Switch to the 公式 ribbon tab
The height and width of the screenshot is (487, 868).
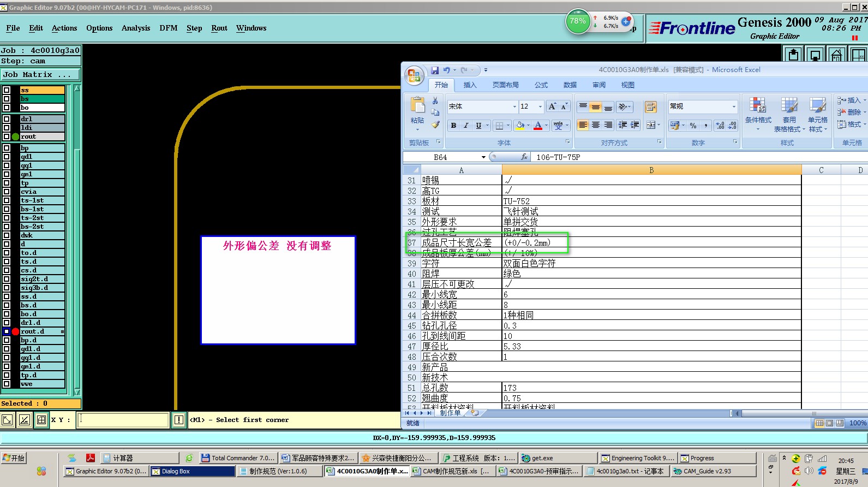tap(541, 85)
